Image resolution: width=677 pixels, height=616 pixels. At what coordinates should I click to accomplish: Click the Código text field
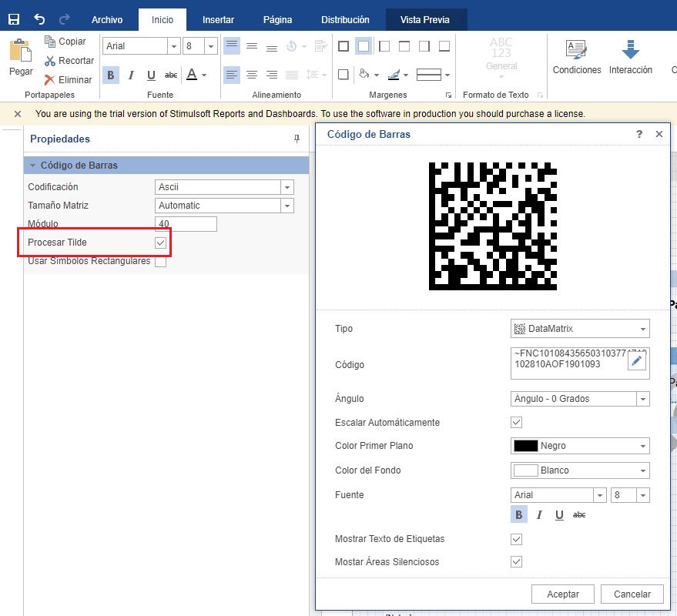[x=580, y=363]
